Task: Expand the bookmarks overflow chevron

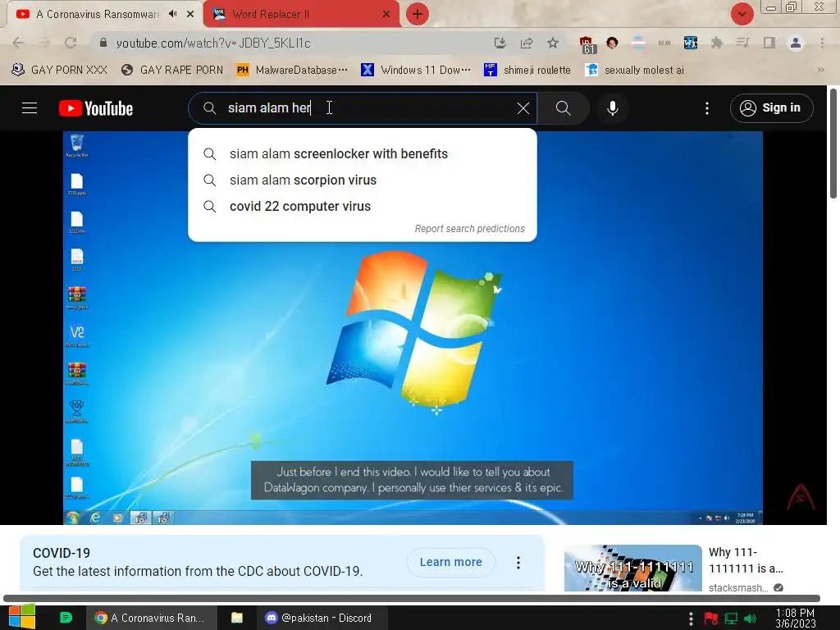Action: (820, 70)
